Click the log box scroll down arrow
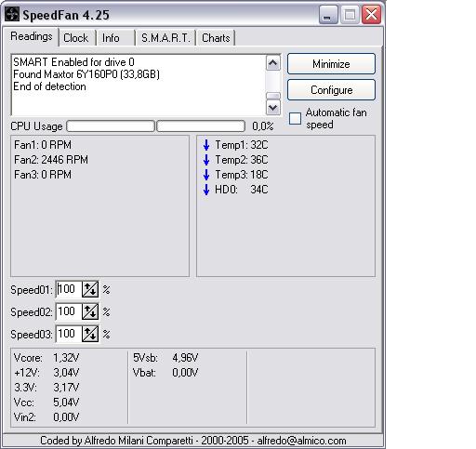The width and height of the screenshot is (476, 449). (x=273, y=108)
